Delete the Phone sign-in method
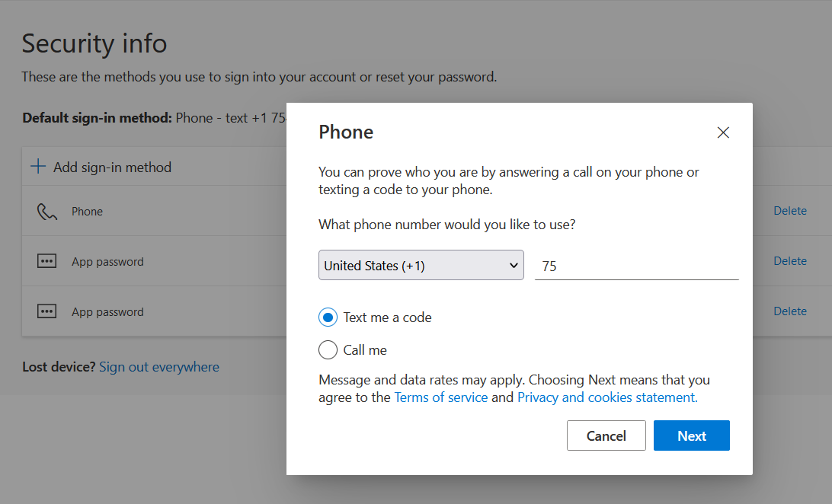Image resolution: width=832 pixels, height=504 pixels. click(x=790, y=210)
